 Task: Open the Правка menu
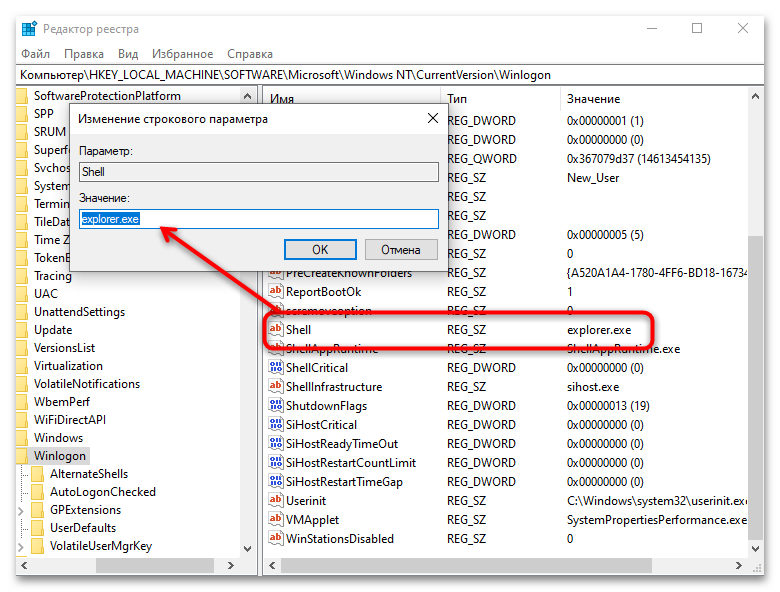point(84,54)
